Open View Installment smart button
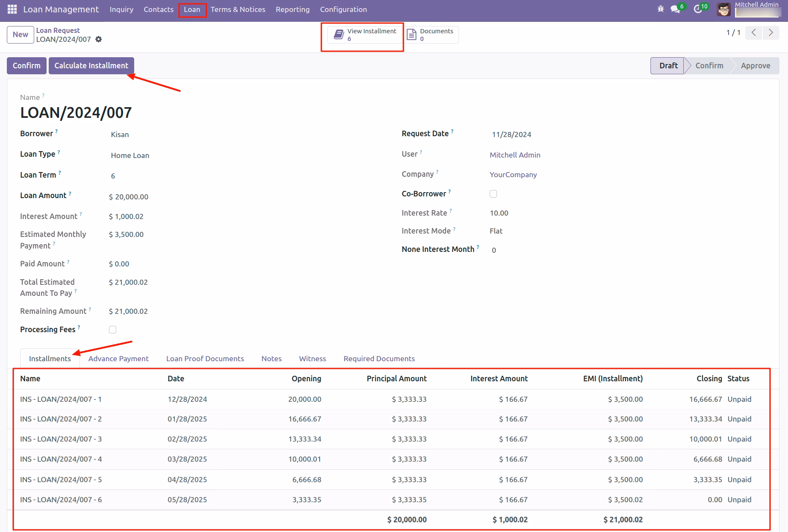The image size is (788, 532). point(365,35)
